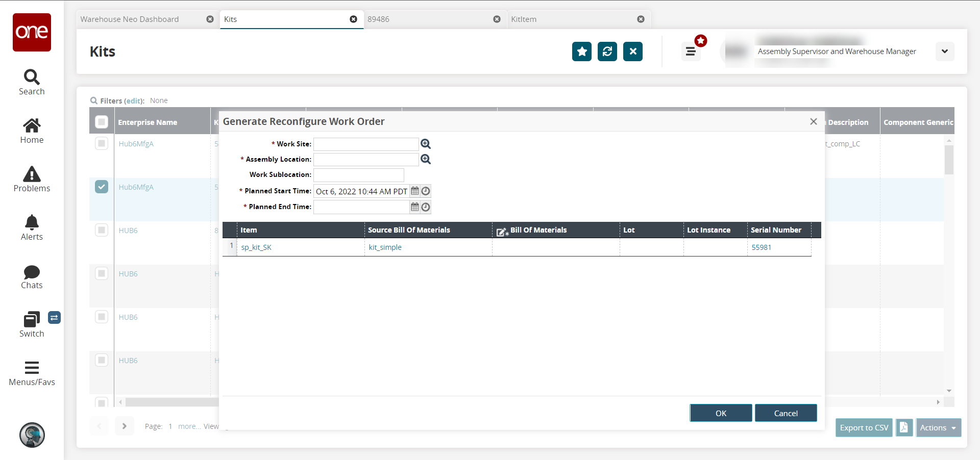Focus the Assembly Location input field

[366, 160]
